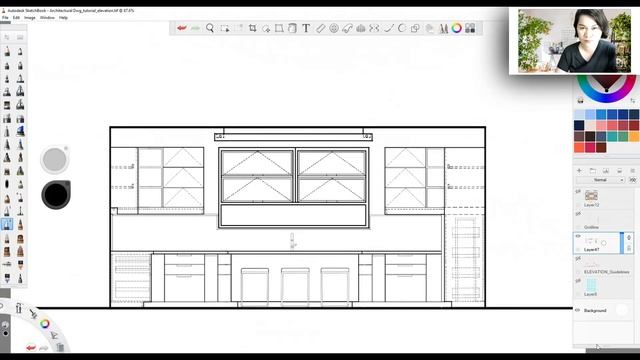
Task: Open the Perspective guides tool
Action: (361, 28)
